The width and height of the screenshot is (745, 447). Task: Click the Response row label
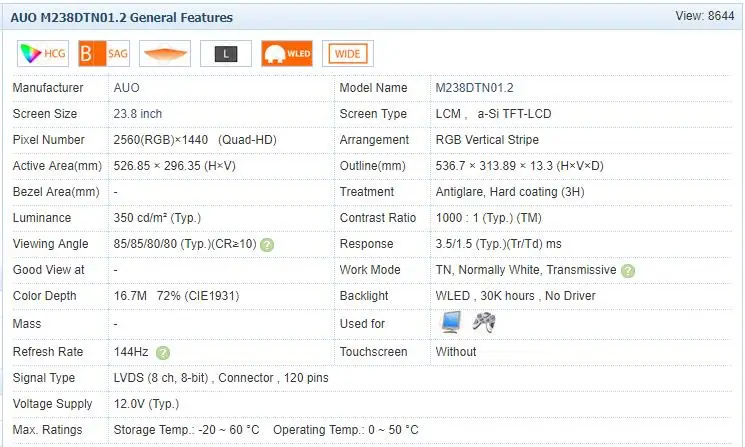coord(366,244)
